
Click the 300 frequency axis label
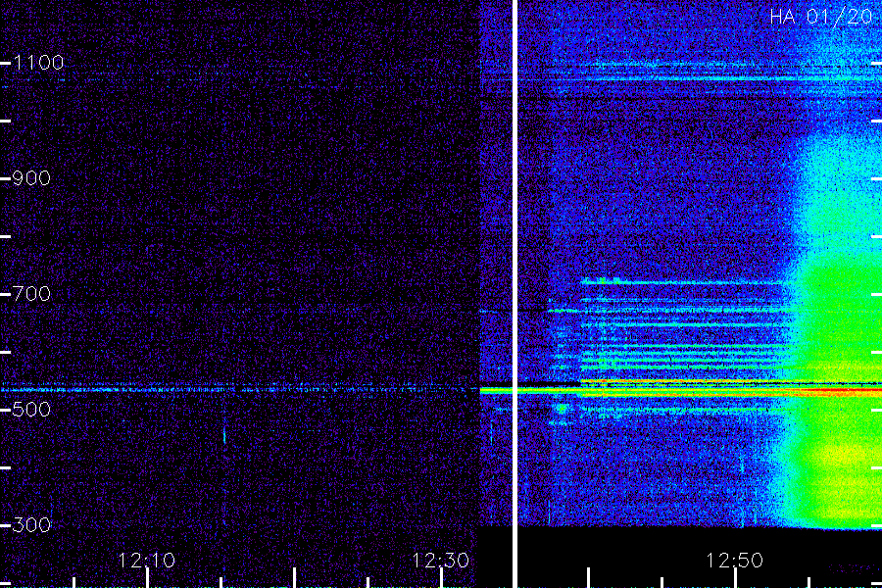click(31, 525)
